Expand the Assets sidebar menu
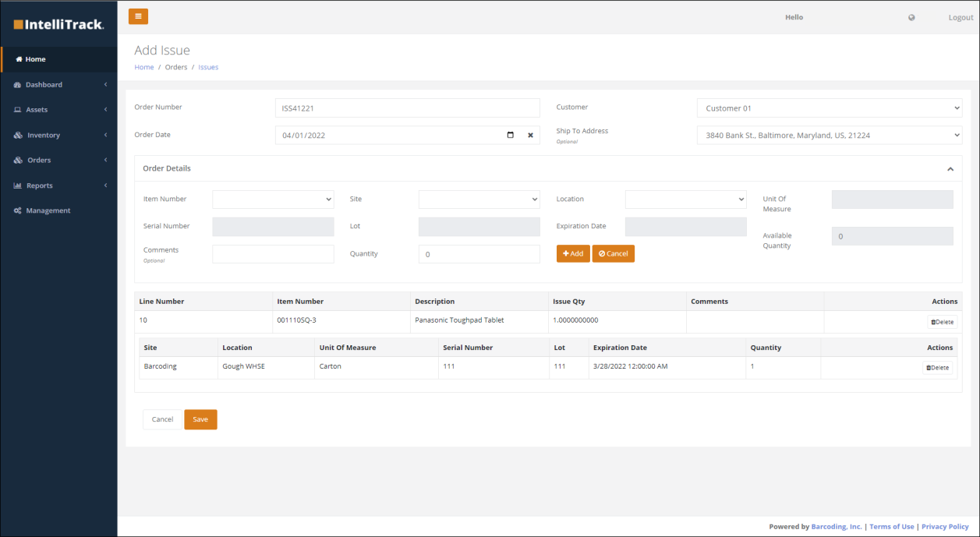This screenshot has height=537, width=980. tap(58, 110)
